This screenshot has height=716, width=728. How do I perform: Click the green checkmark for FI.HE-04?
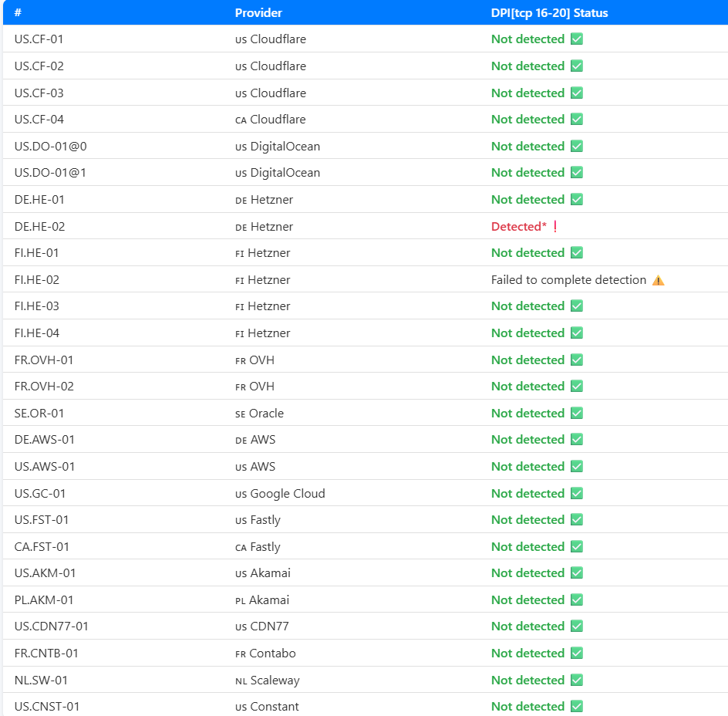[577, 333]
